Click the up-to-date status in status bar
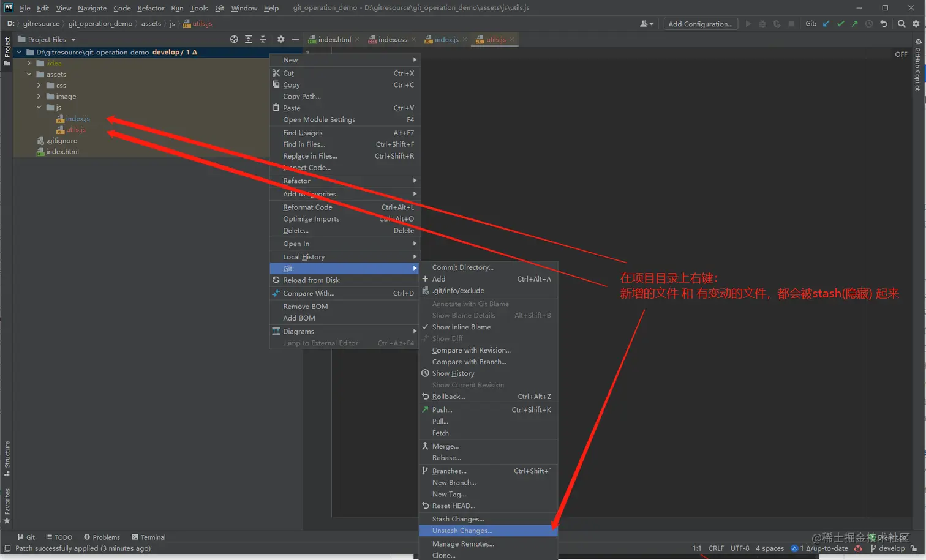This screenshot has width=926, height=560. [x=819, y=548]
